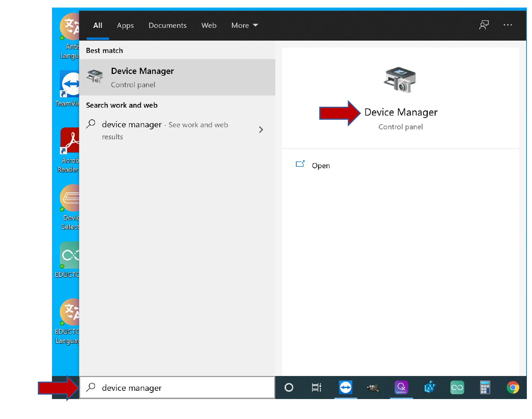Switch to the Documents search tab

click(168, 25)
